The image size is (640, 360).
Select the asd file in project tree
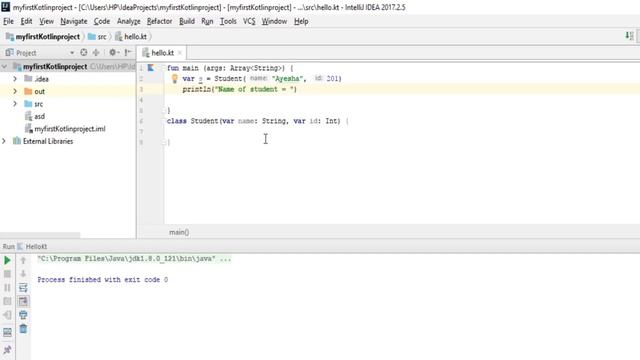[x=40, y=116]
